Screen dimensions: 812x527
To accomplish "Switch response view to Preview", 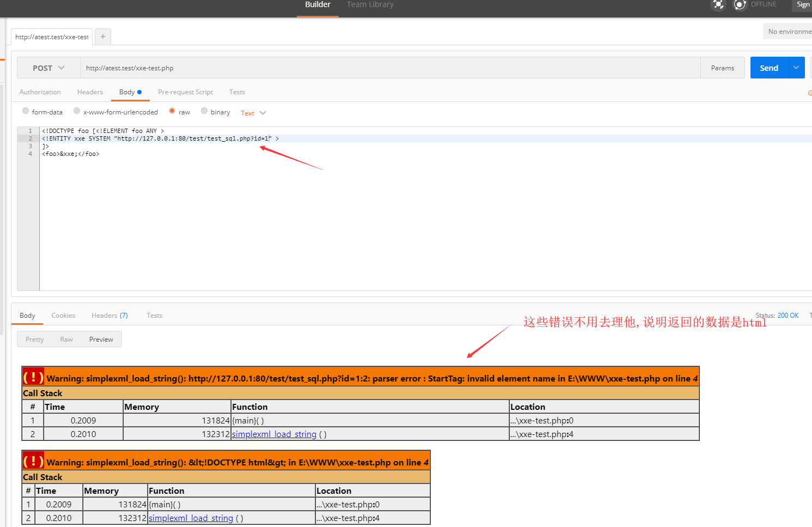I will pos(101,340).
